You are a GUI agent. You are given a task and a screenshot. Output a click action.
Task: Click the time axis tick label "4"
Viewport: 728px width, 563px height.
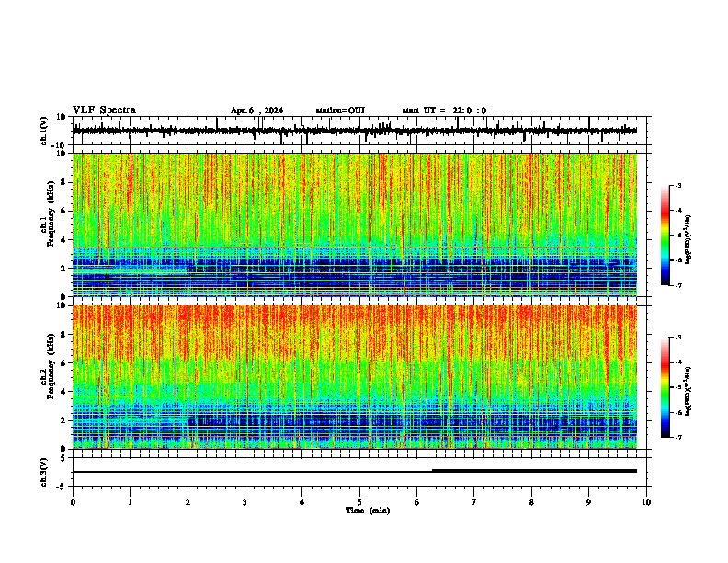(302, 502)
